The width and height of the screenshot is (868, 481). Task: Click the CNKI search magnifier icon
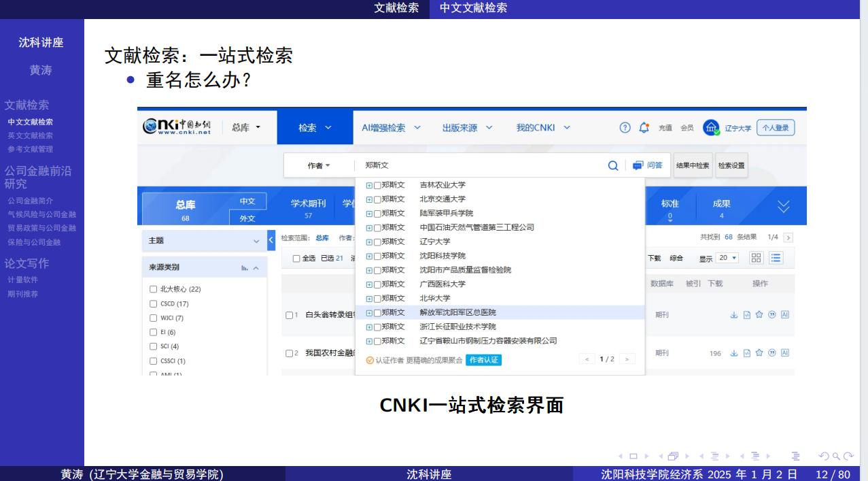[612, 165]
